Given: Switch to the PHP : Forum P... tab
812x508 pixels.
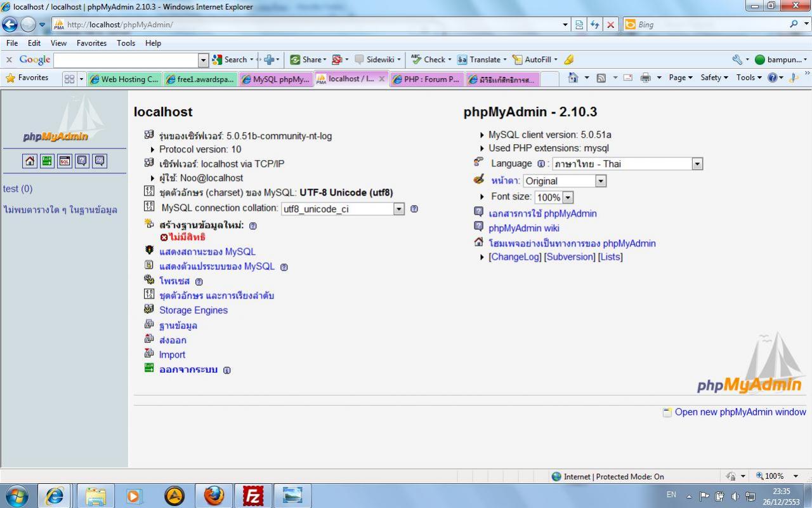Looking at the screenshot, I should [426, 79].
